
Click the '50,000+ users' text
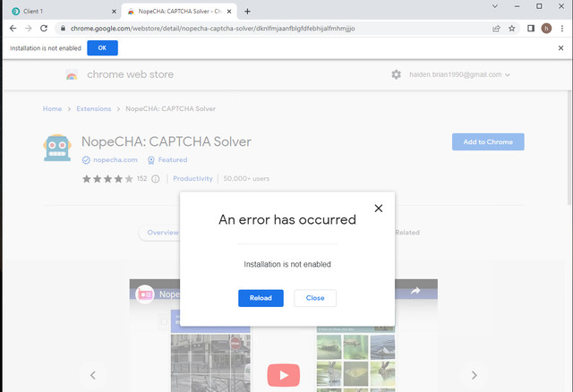pos(246,179)
